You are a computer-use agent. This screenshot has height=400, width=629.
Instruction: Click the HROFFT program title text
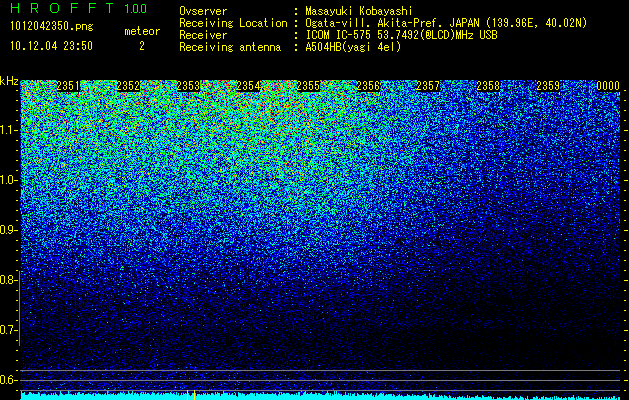[63, 8]
